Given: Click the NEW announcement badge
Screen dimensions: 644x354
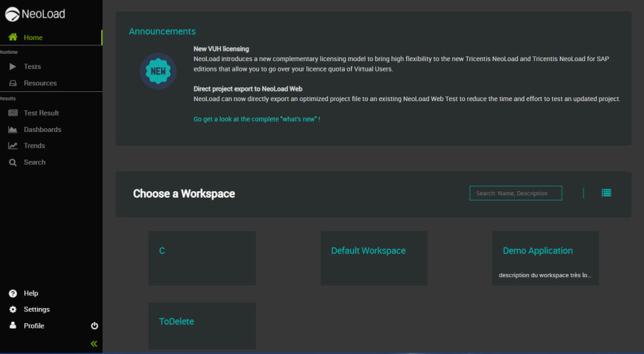Looking at the screenshot, I should click(x=158, y=71).
